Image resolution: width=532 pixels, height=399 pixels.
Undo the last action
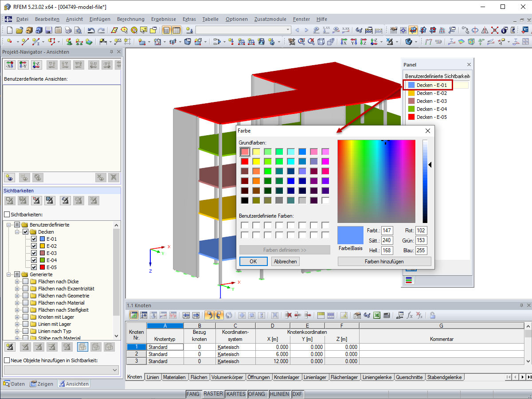point(91,30)
